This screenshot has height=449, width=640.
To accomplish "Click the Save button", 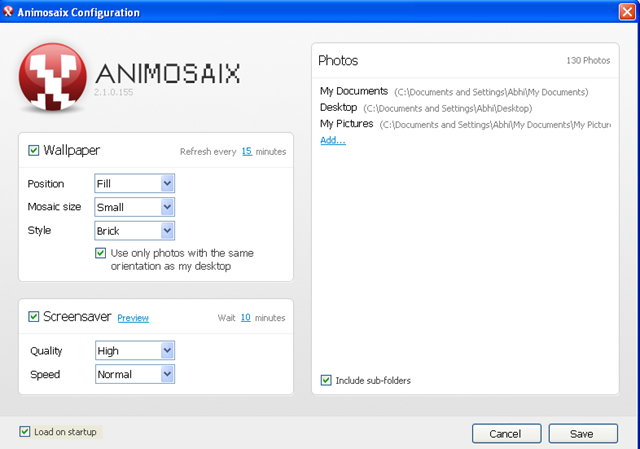I will 583,433.
